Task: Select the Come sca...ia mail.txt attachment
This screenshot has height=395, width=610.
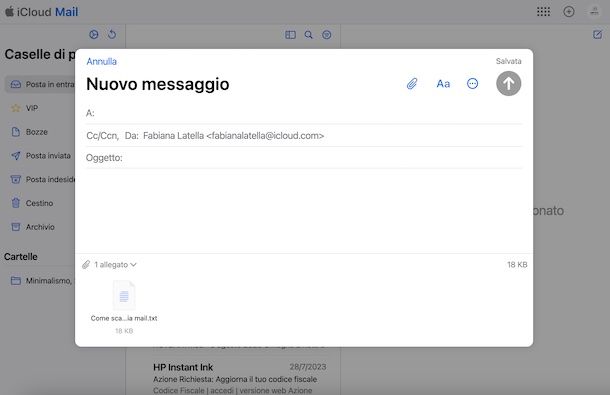Action: tap(124, 307)
